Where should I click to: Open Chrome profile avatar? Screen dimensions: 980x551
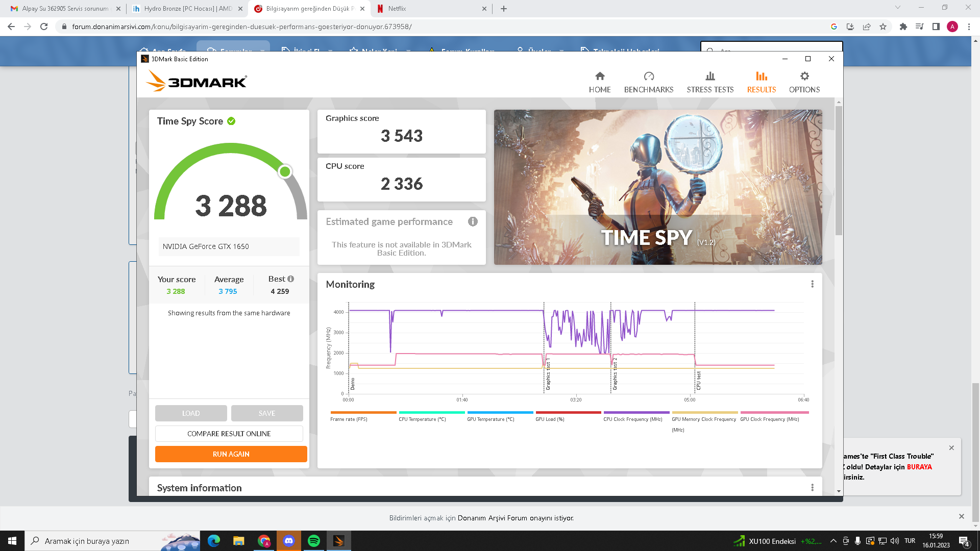pos(952,27)
